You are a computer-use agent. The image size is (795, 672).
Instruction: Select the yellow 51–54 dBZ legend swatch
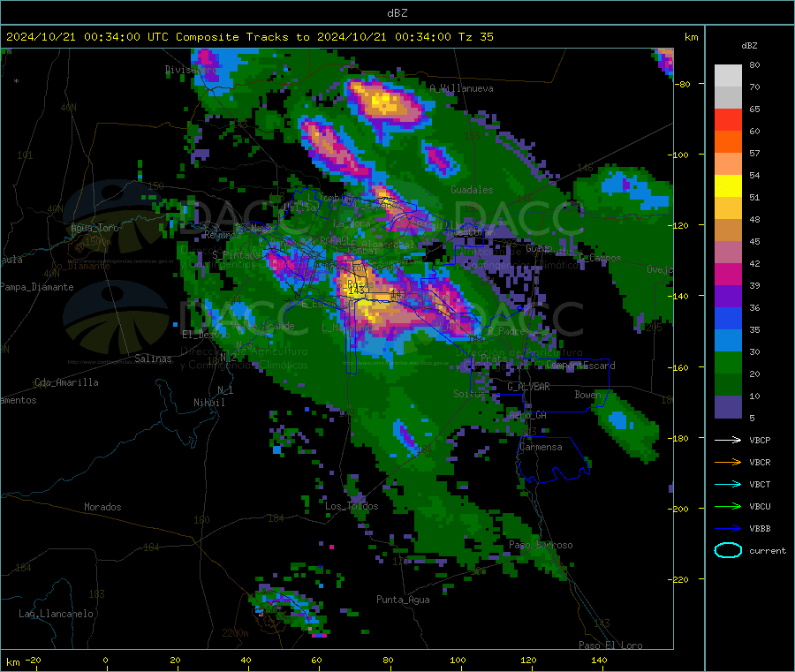728,186
